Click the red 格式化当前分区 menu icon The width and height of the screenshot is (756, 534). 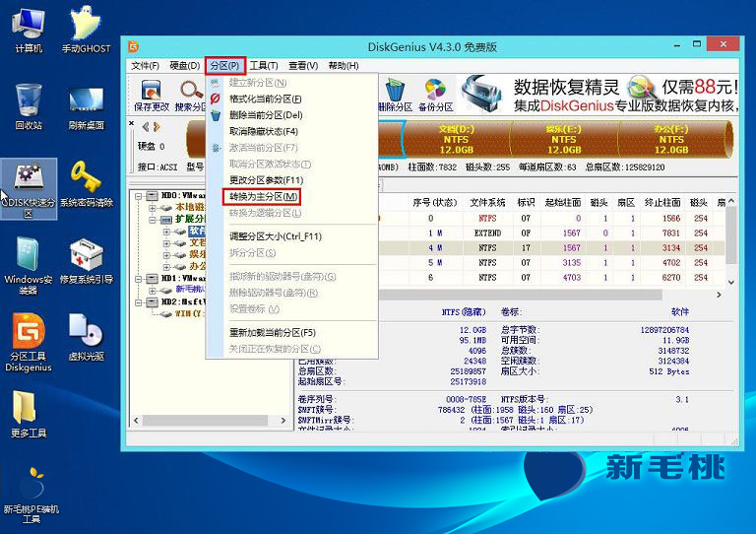pos(215,99)
